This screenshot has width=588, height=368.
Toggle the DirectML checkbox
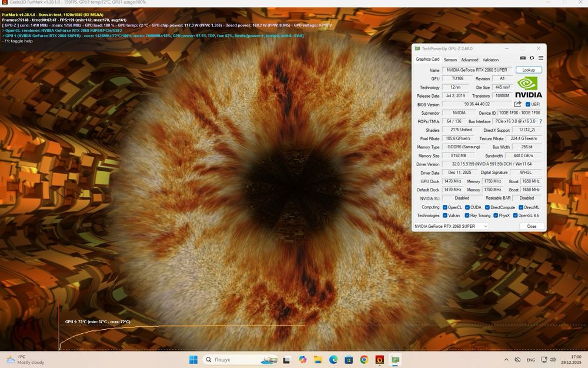click(521, 207)
